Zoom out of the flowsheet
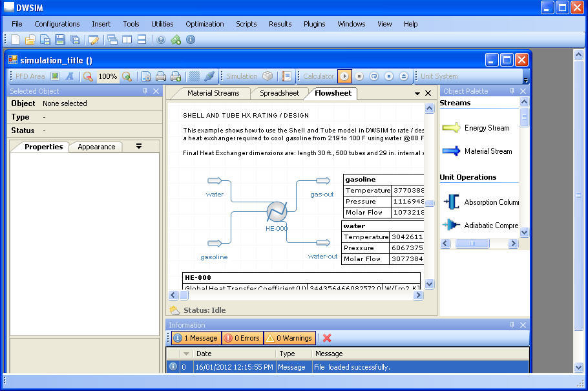588x391 pixels. coord(88,76)
